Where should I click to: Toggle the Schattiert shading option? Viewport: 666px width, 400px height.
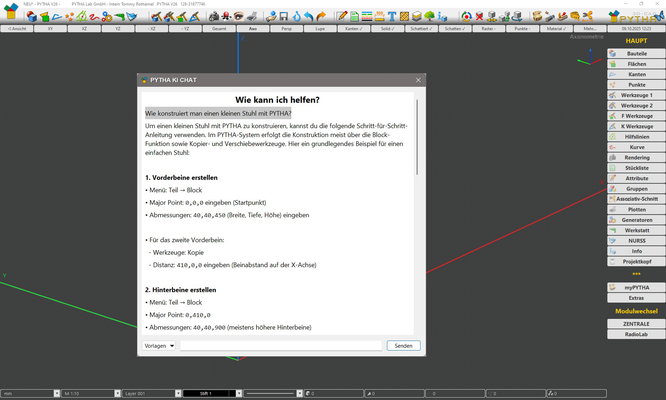421,29
